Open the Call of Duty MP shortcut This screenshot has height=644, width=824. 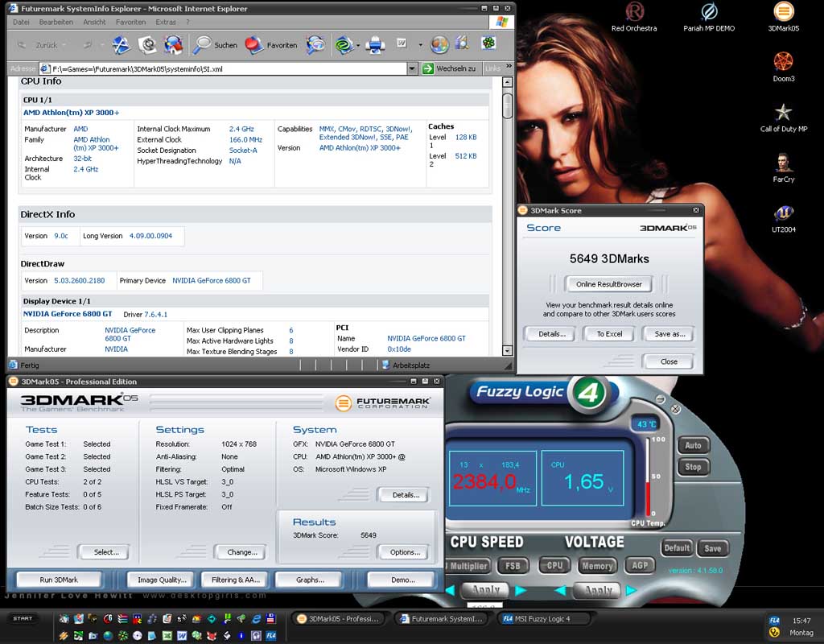(783, 118)
